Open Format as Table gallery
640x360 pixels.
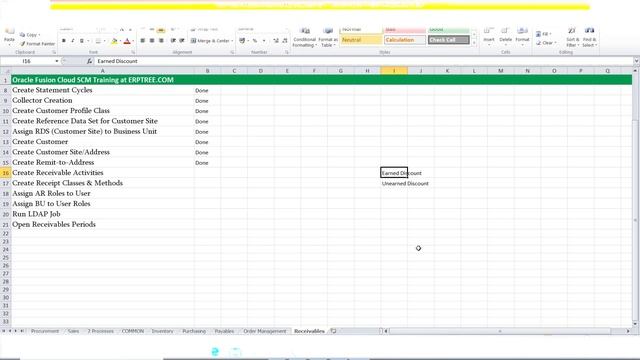click(x=328, y=38)
